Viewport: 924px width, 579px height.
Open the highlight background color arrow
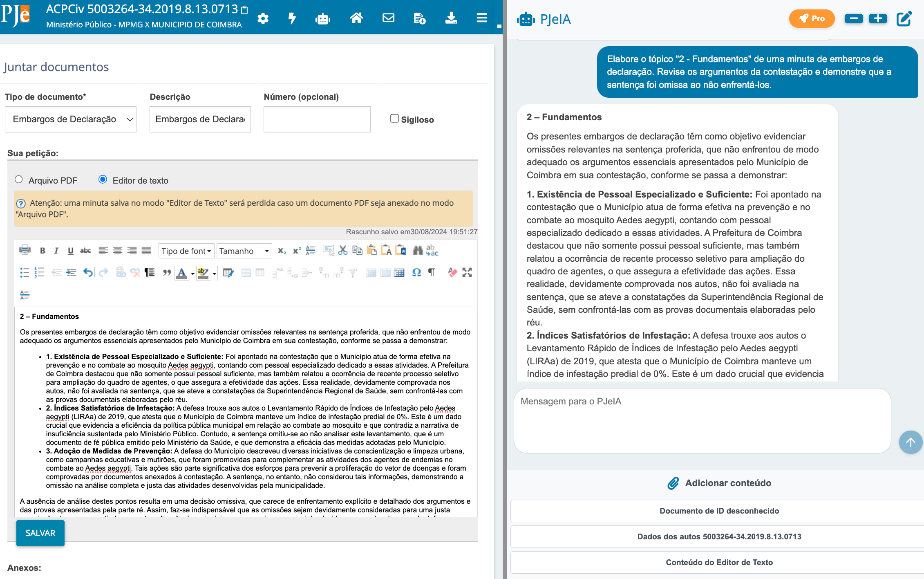(x=214, y=273)
